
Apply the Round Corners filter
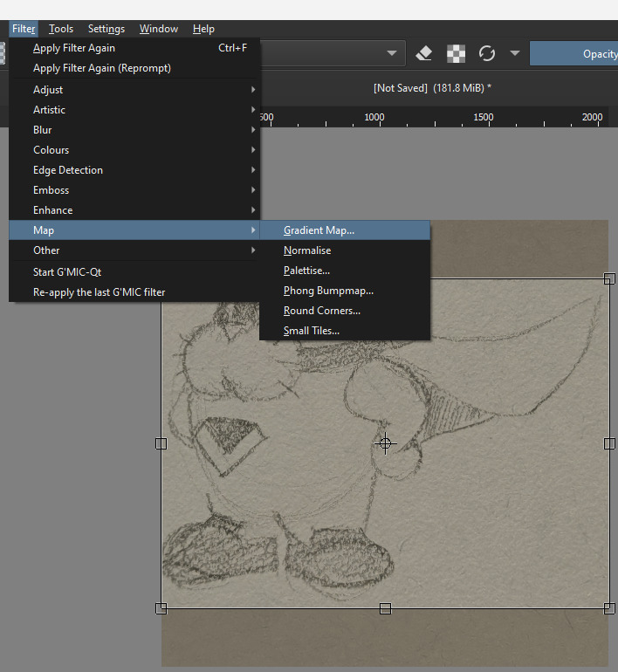(322, 311)
